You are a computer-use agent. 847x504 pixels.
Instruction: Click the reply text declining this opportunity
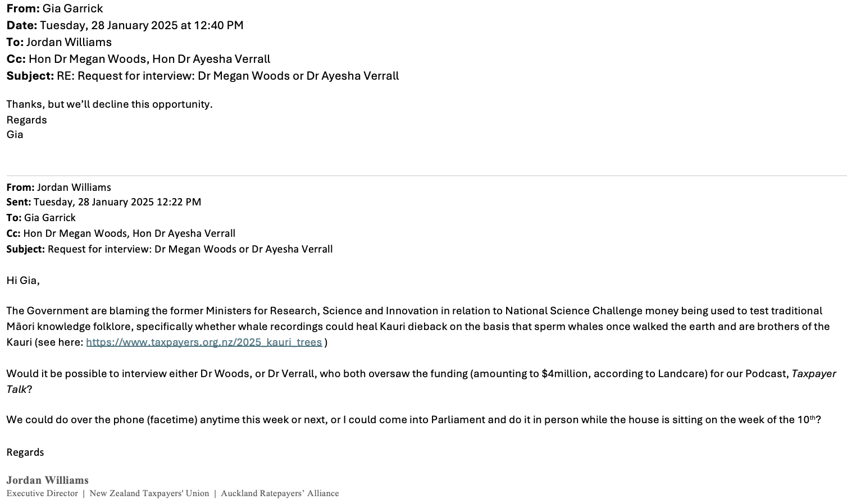(x=110, y=104)
